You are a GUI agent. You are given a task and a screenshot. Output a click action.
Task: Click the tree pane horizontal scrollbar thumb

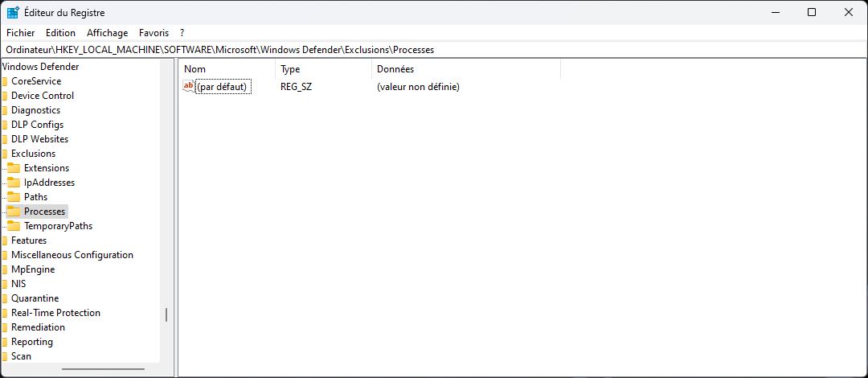point(103,369)
